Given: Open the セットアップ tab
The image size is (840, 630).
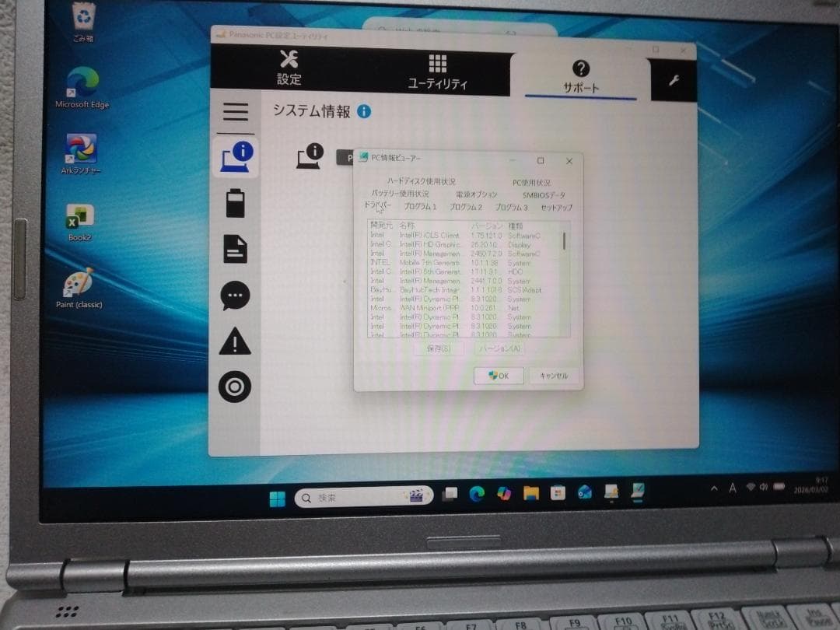Looking at the screenshot, I should pyautogui.click(x=556, y=208).
